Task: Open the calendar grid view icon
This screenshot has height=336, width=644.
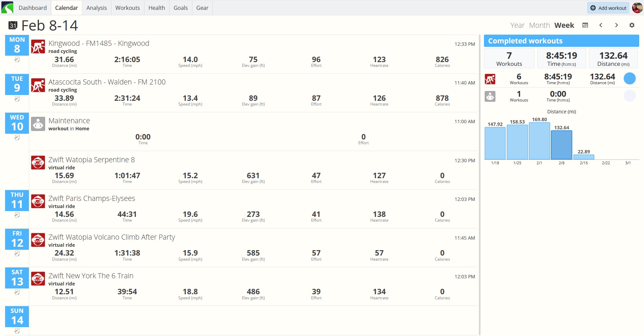Action: click(585, 25)
